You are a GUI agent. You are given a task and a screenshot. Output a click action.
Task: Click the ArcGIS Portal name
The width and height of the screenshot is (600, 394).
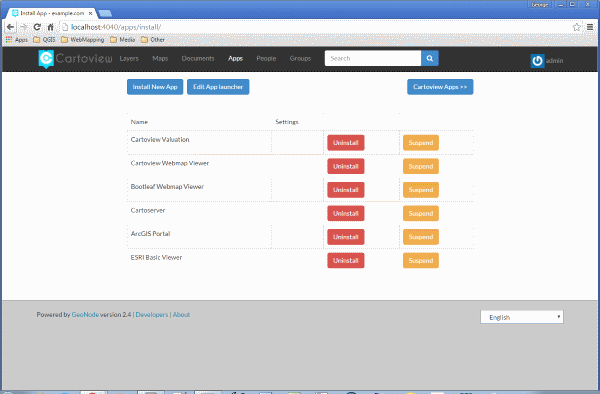point(150,234)
